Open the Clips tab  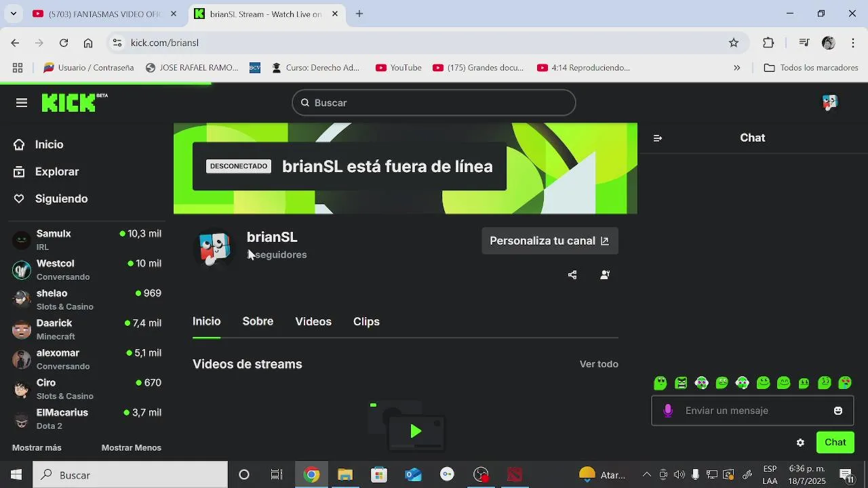pos(366,321)
